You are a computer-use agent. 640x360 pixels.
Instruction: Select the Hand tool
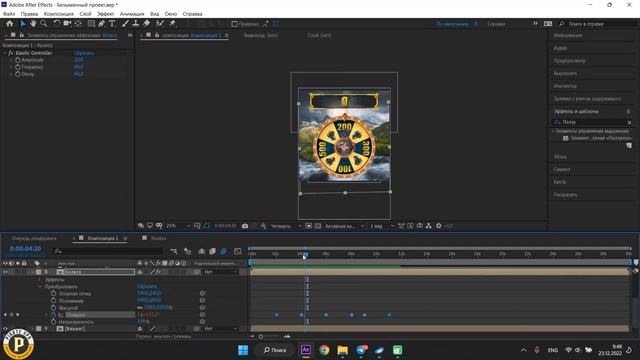click(x=33, y=24)
